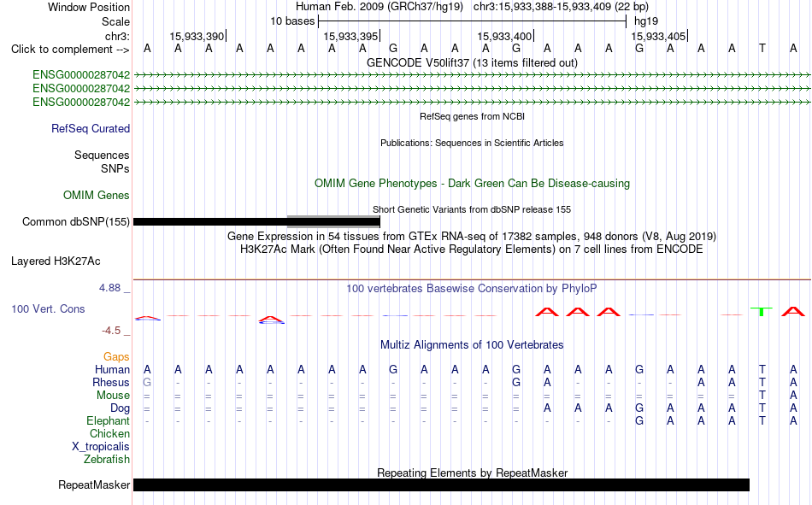Open the OMIM Genes track label

tap(97, 196)
